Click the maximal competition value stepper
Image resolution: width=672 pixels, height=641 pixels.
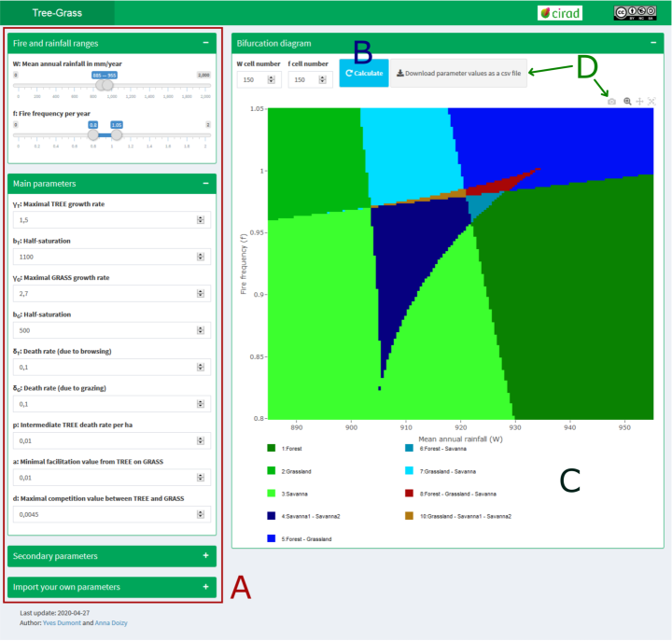coord(200,515)
